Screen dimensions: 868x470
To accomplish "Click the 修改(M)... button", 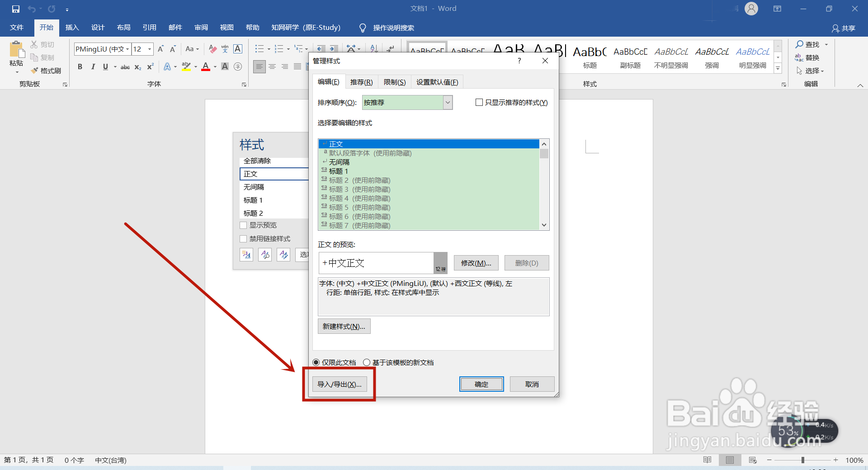I will [x=476, y=263].
